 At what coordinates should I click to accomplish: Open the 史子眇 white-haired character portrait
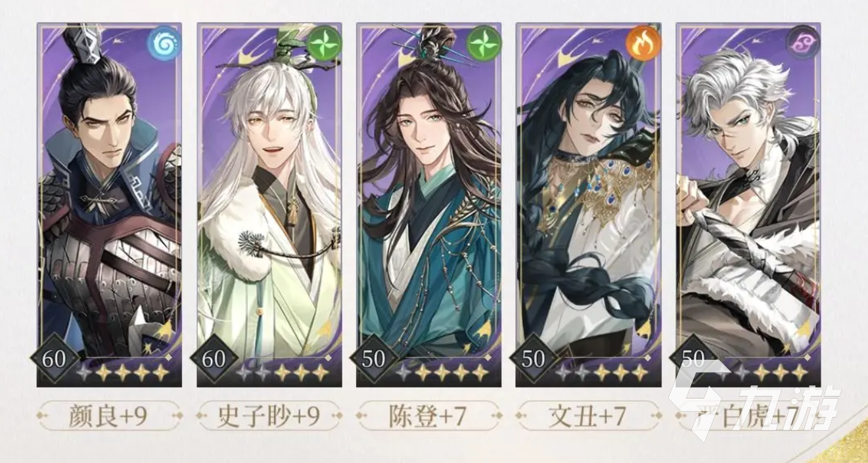tap(269, 205)
